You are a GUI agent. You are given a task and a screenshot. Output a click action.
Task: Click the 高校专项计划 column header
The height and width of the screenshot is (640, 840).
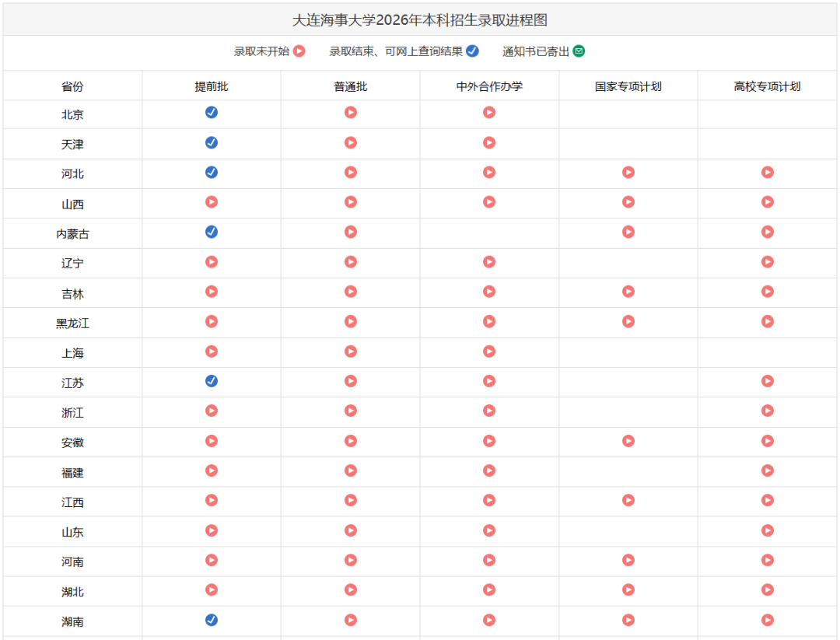[767, 86]
